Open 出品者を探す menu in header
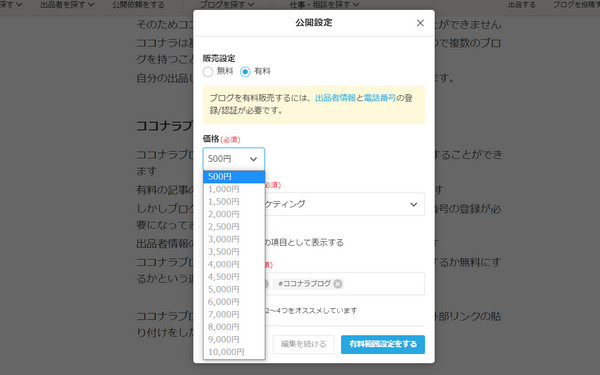Screen dimensions: 600x375 coord(67,5)
